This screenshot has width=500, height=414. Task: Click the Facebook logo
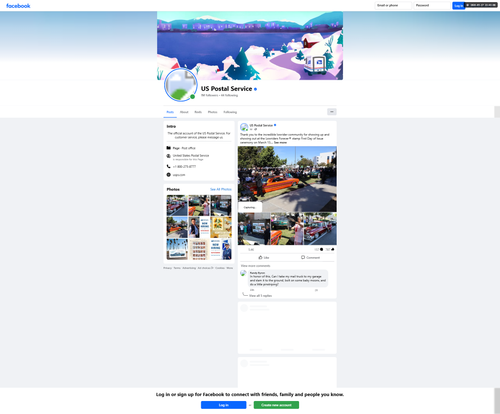18,6
